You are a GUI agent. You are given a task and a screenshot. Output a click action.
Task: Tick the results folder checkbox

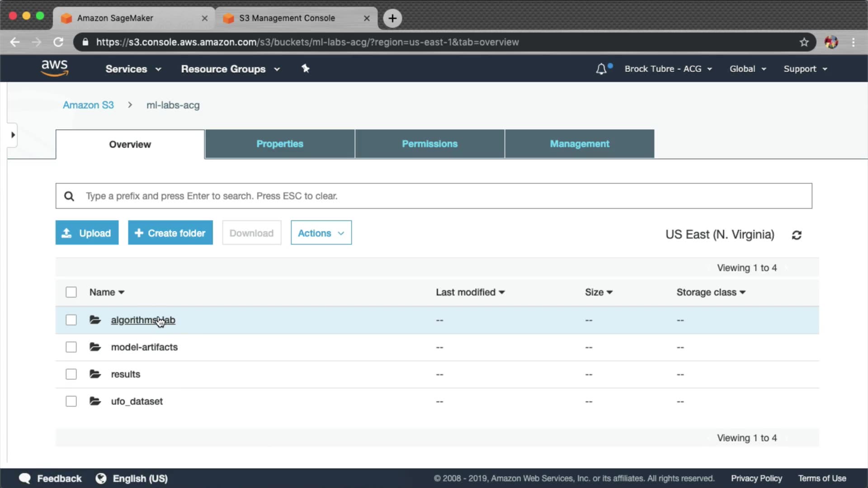pyautogui.click(x=71, y=374)
